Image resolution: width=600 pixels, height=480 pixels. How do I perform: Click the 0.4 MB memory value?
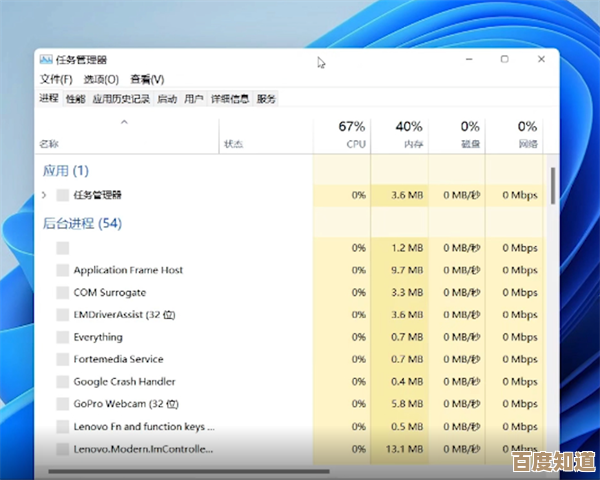click(407, 382)
